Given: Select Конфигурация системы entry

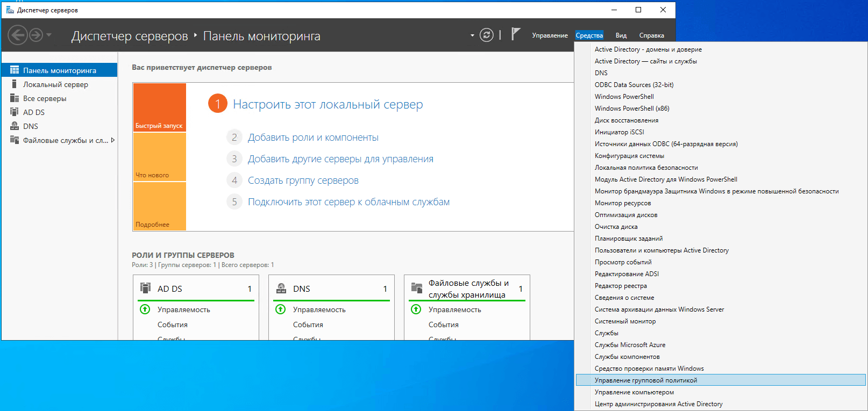Looking at the screenshot, I should (721, 156).
